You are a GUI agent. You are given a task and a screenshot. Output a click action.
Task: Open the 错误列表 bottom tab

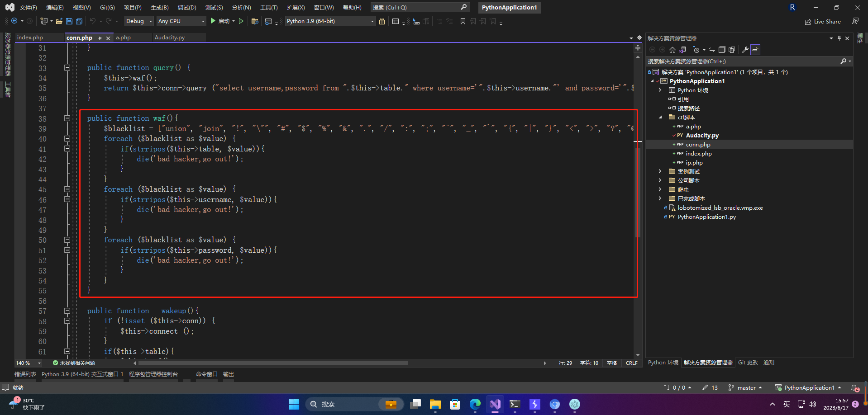pos(25,374)
